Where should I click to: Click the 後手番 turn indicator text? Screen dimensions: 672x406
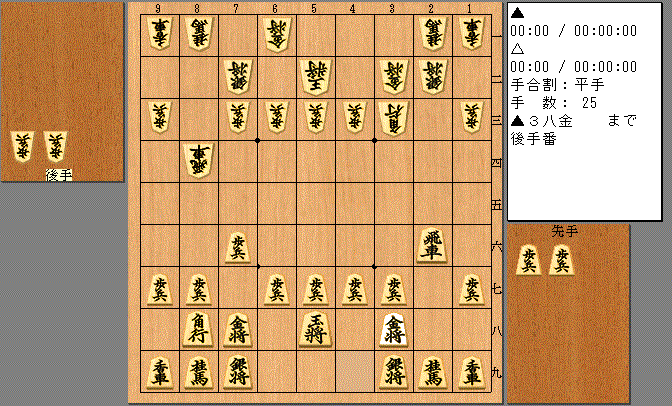pos(533,139)
